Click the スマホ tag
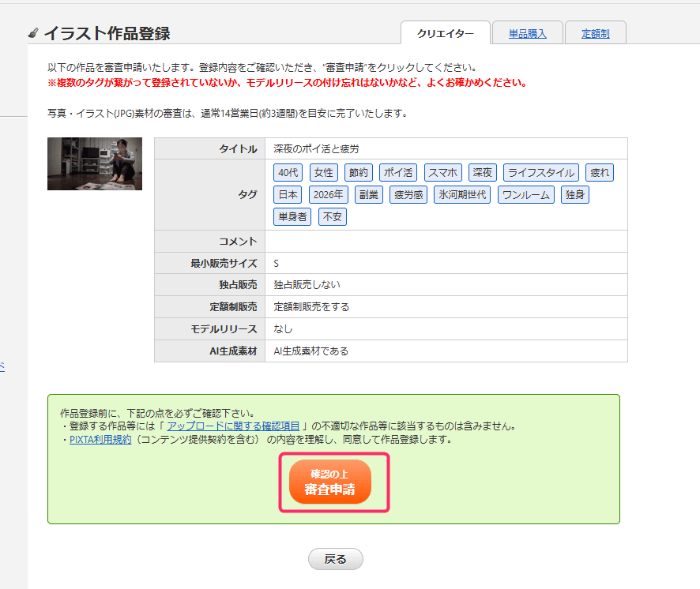Image resolution: width=700 pixels, height=589 pixels. pyautogui.click(x=442, y=171)
